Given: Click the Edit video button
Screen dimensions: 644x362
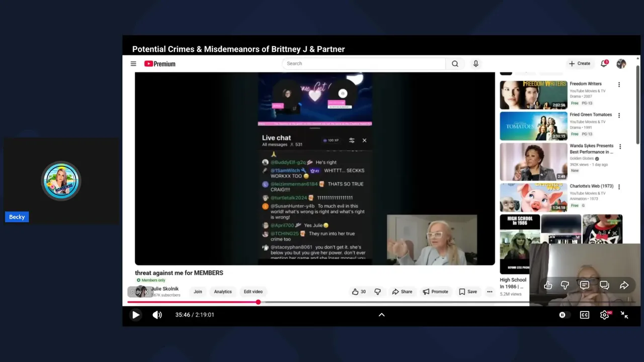Looking at the screenshot, I should [x=253, y=292].
